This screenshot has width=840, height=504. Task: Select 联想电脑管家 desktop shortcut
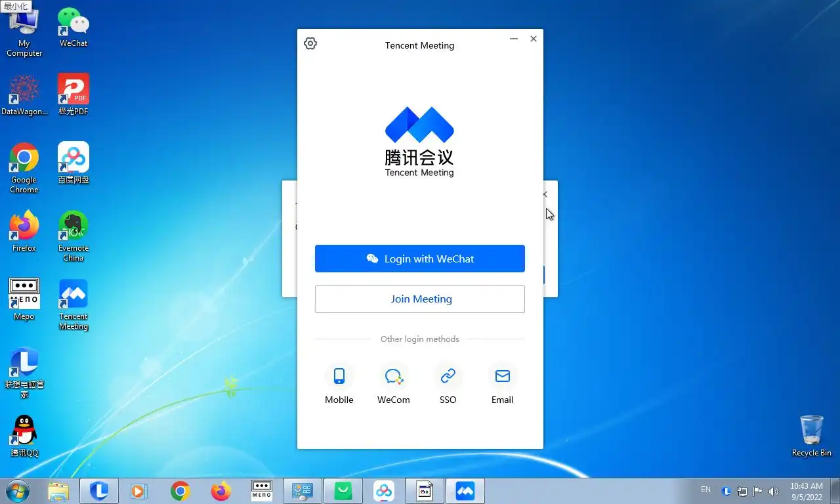(x=24, y=373)
